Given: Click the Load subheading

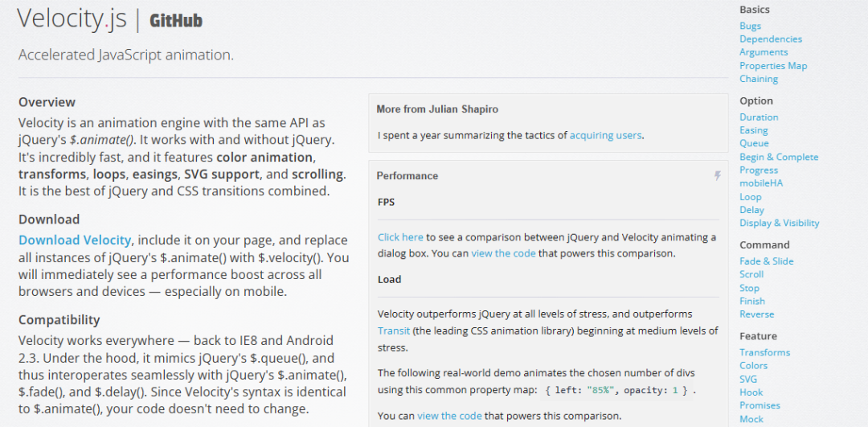Looking at the screenshot, I should point(389,280).
